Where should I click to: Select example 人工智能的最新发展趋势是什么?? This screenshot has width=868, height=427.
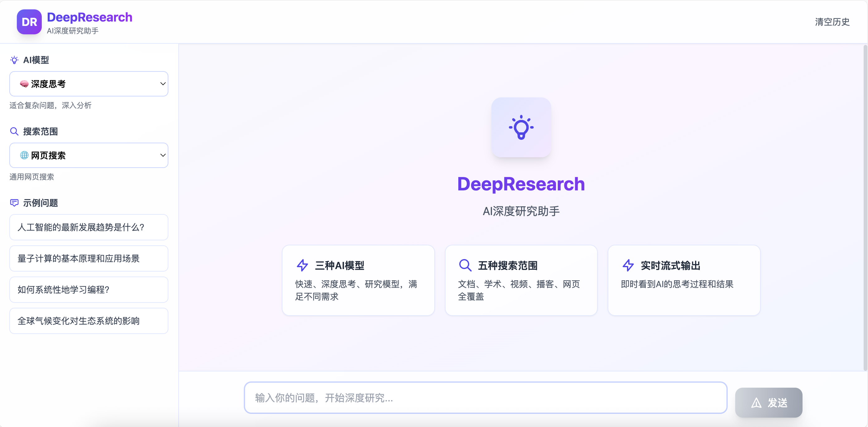pyautogui.click(x=89, y=227)
